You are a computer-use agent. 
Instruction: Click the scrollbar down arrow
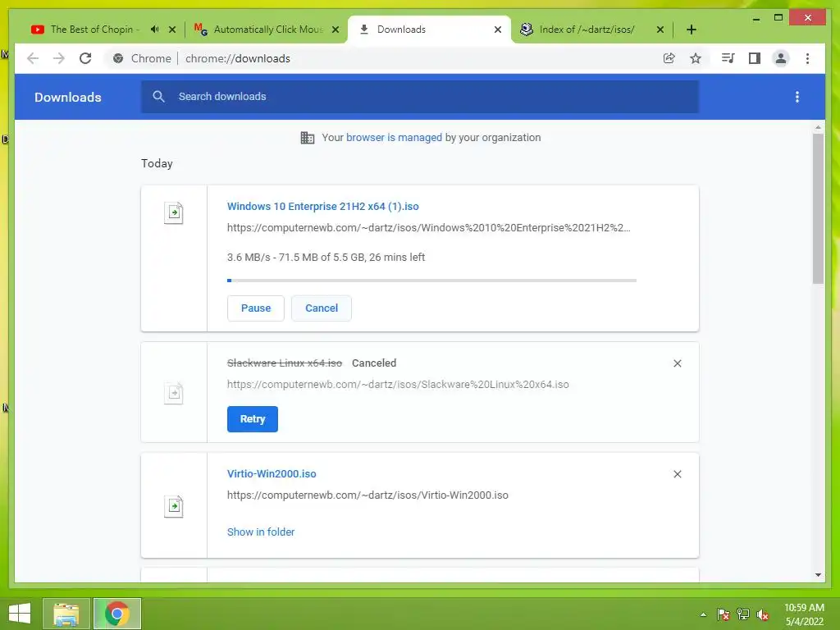click(818, 575)
